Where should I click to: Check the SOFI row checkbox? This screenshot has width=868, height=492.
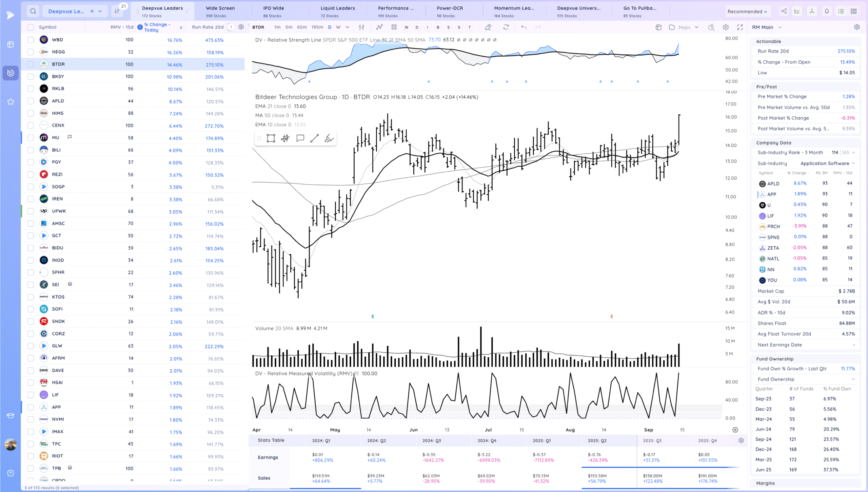coord(31,309)
